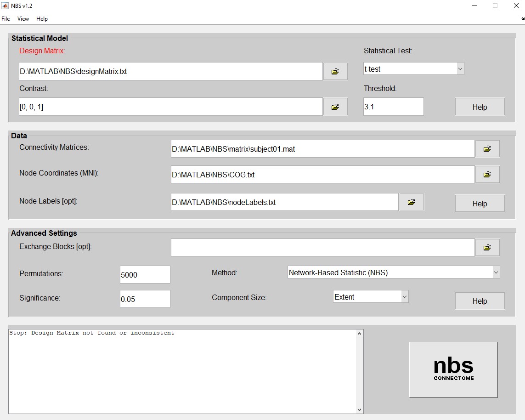
Task: Click the Permutations value field
Action: click(145, 275)
